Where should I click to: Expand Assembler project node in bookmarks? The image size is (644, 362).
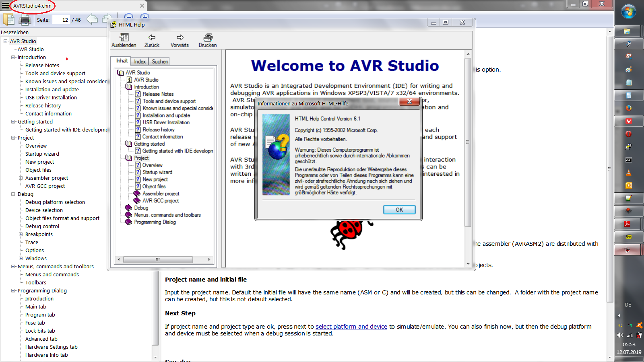pos(21,178)
